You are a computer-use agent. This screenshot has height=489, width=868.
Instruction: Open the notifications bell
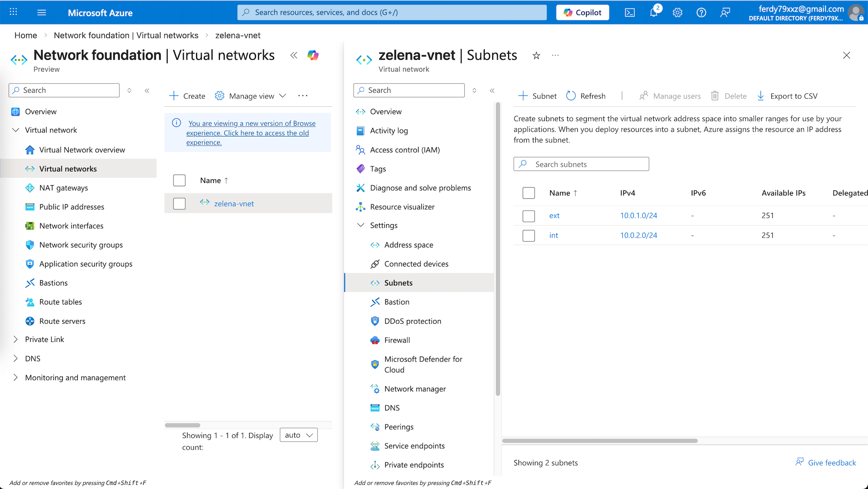pyautogui.click(x=654, y=13)
